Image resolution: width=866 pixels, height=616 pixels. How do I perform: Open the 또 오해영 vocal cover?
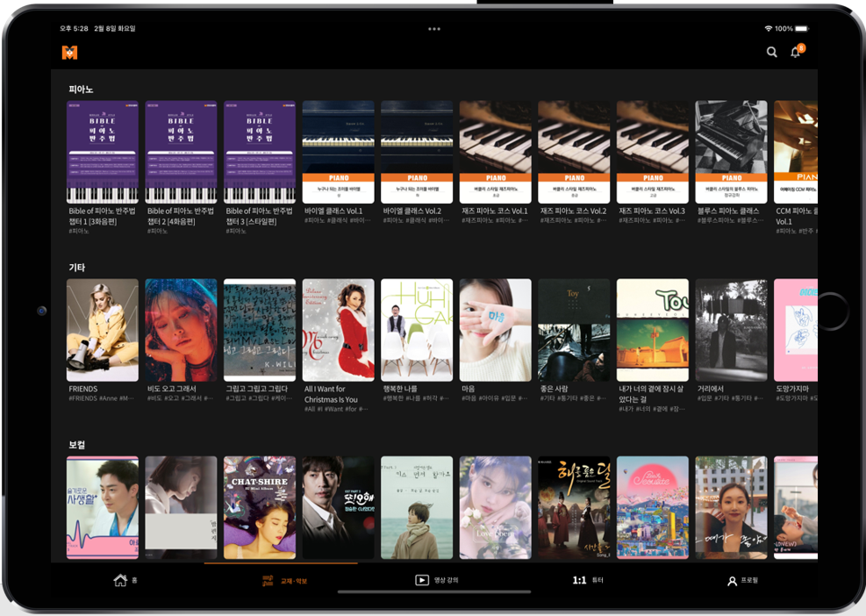(338, 507)
